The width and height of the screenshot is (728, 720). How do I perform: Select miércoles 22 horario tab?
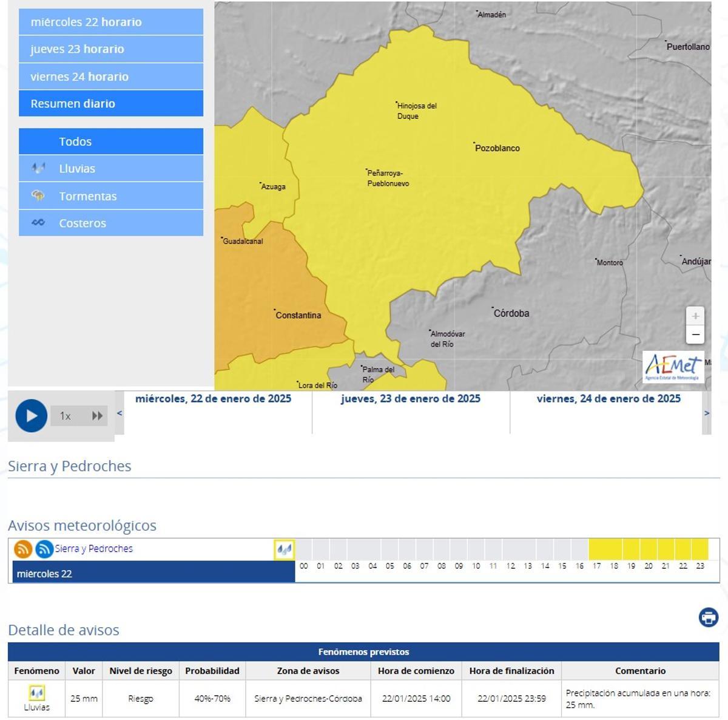click(x=111, y=22)
